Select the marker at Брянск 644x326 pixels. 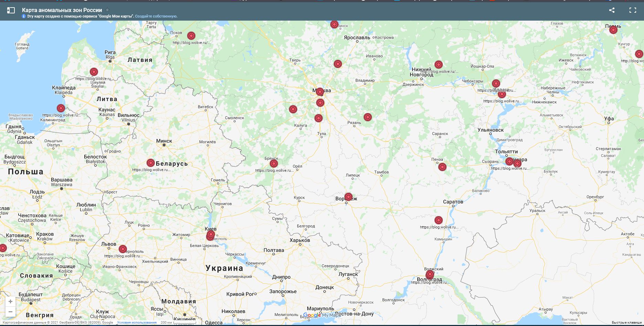[274, 163]
